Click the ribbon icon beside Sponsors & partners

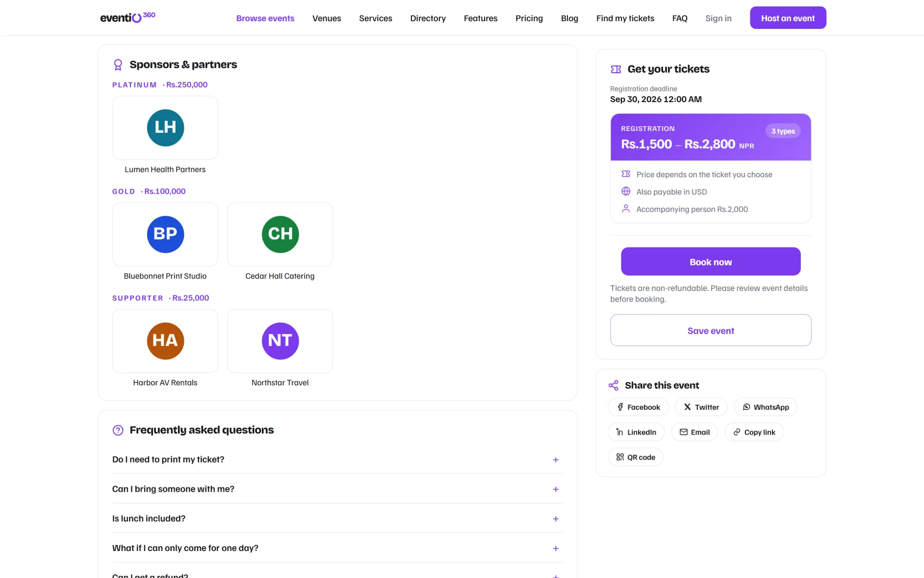pyautogui.click(x=118, y=65)
